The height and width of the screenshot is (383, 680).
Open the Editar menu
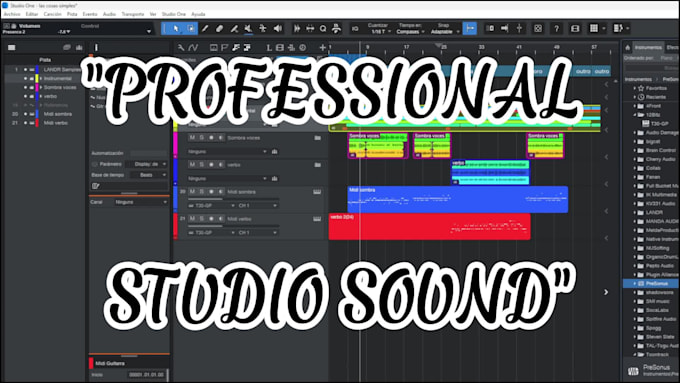[32, 14]
